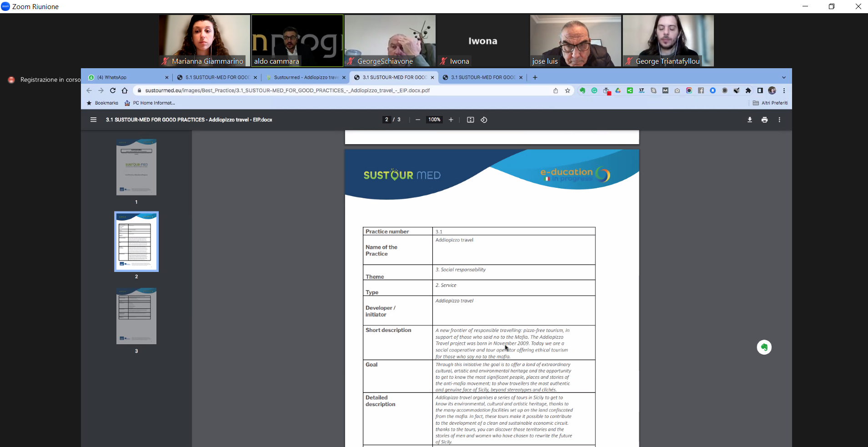The width and height of the screenshot is (868, 447).
Task: Go to browser home page
Action: (x=125, y=90)
